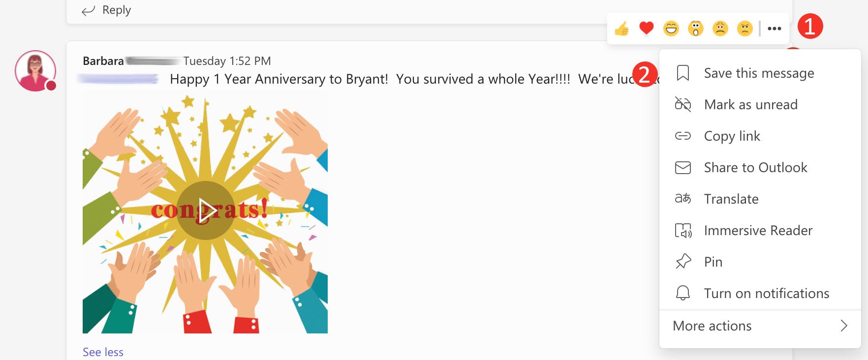
Task: Open Immersive Reader
Action: 760,231
